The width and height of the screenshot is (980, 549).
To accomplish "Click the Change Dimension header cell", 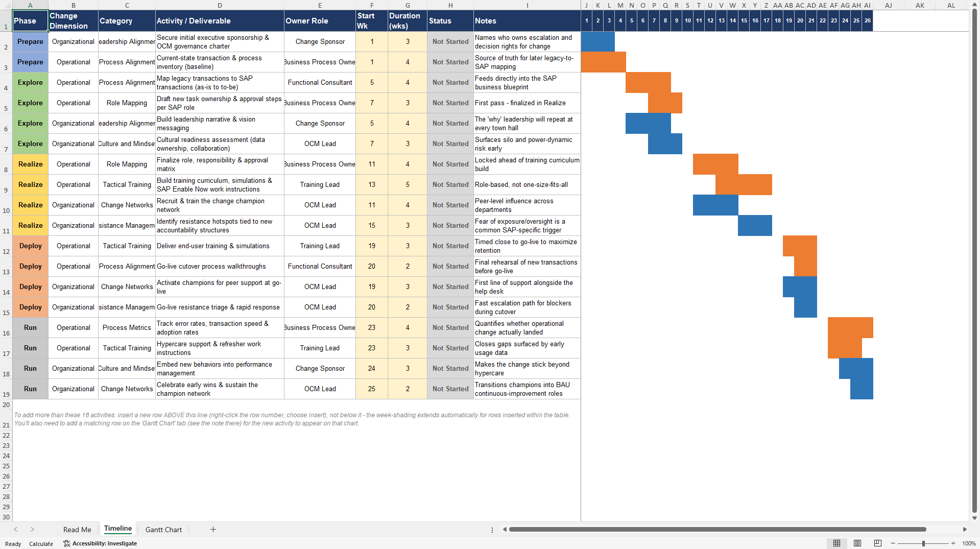I will pos(74,21).
